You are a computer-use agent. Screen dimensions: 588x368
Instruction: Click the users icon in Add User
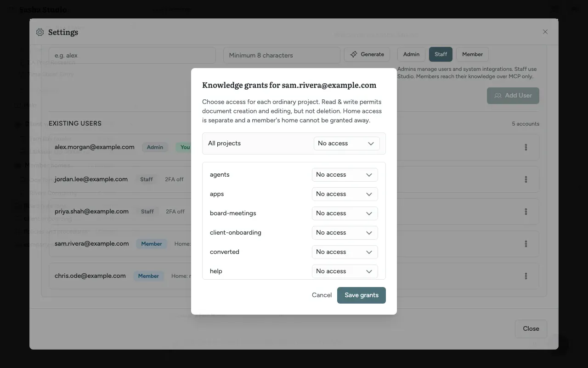pos(498,96)
